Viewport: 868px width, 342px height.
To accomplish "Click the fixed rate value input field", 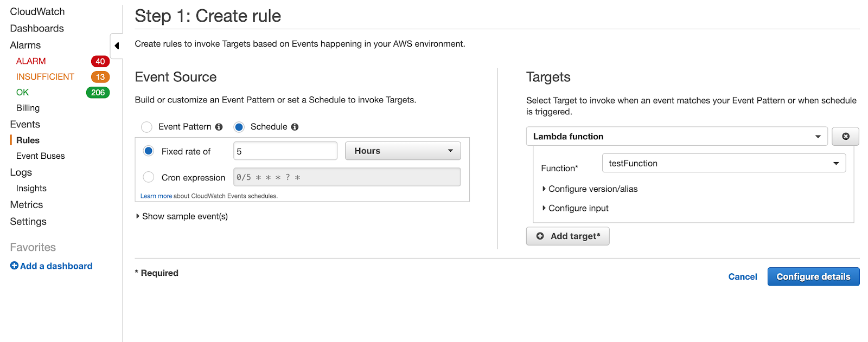I will click(285, 151).
